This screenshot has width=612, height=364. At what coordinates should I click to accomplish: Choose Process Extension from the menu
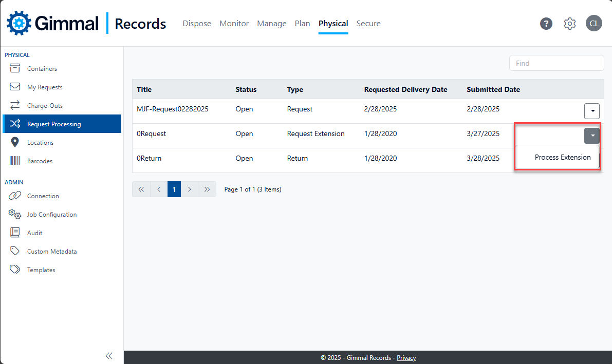[563, 157]
